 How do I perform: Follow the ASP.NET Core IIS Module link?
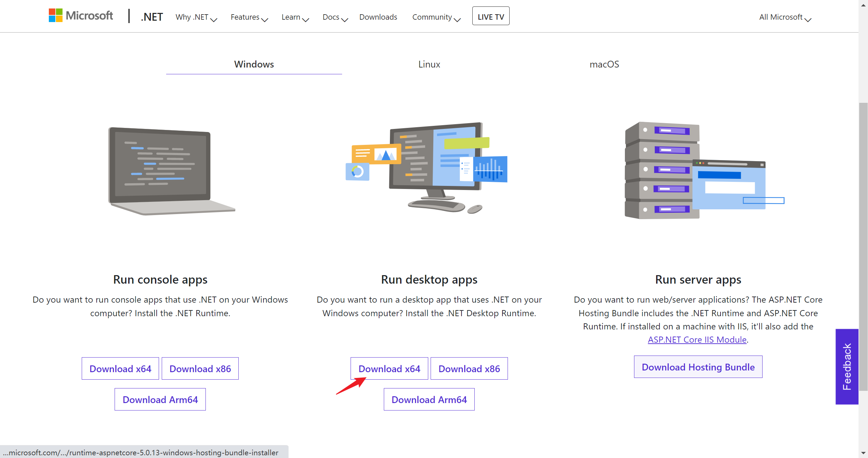click(697, 340)
